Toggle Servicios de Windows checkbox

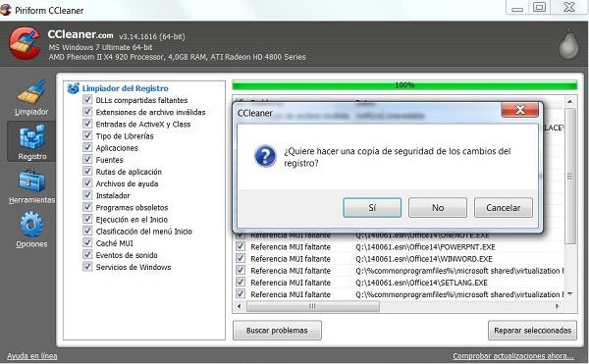coord(87,267)
